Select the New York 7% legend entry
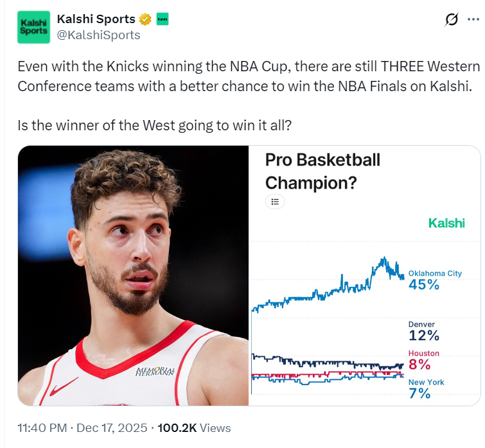The height and width of the screenshot is (448, 485). click(426, 389)
